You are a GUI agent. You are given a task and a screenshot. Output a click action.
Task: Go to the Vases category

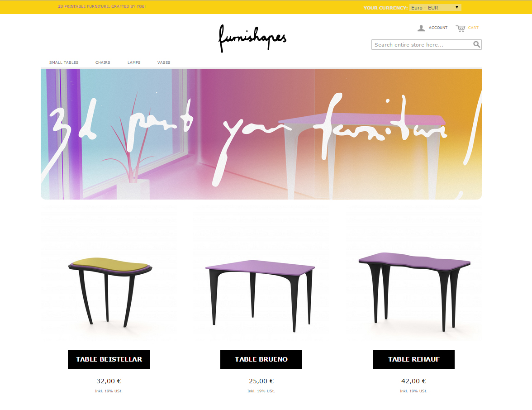tap(164, 62)
